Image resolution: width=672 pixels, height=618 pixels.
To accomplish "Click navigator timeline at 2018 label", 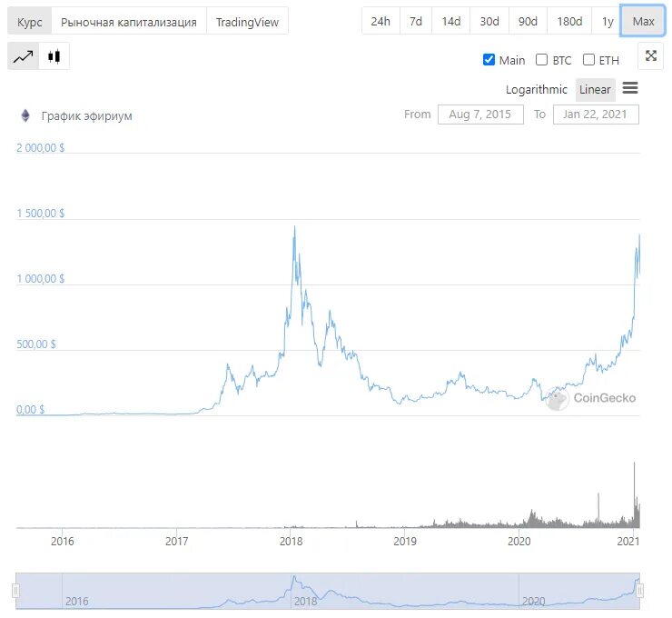I will tap(305, 601).
